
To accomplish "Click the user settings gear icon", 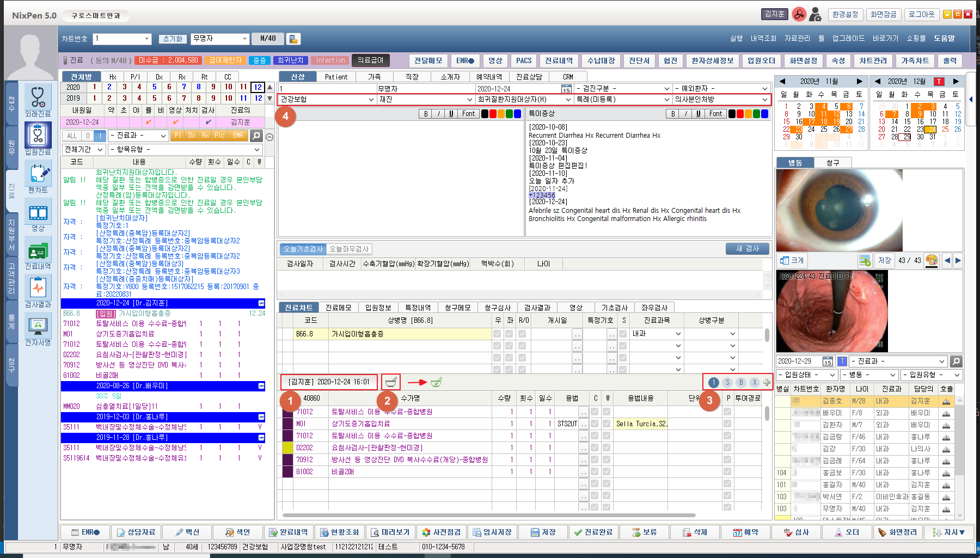I will 815,14.
